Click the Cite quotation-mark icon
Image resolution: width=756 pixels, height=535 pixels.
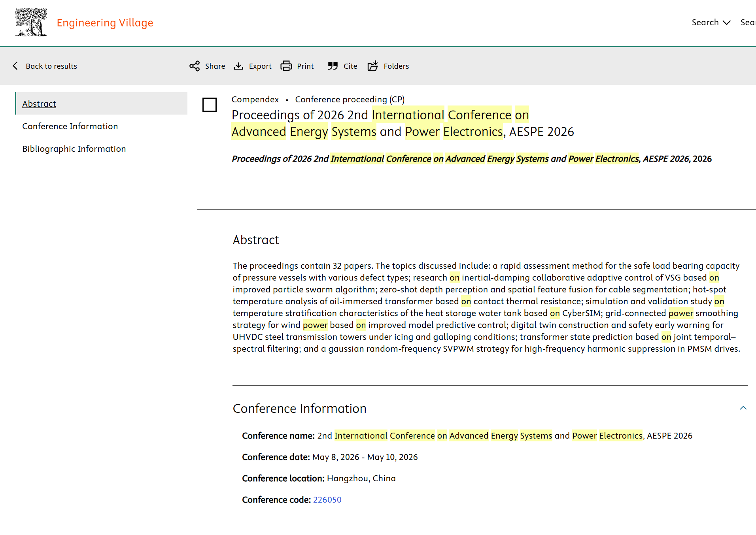click(x=333, y=66)
